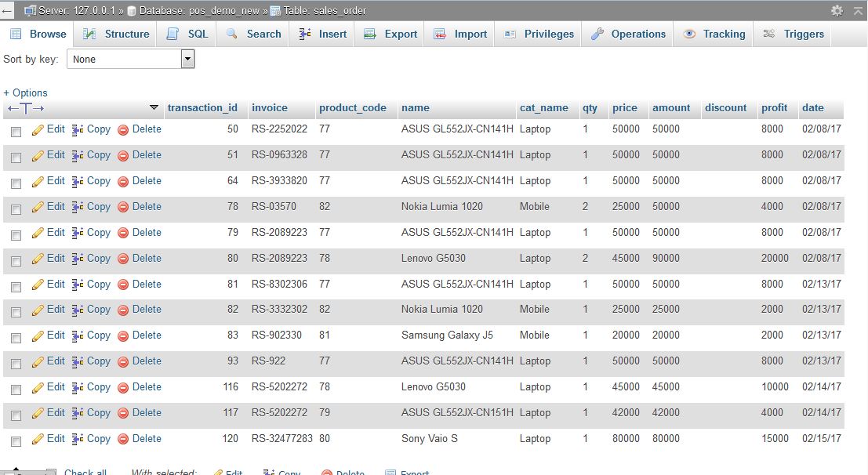Screen dimensions: 868x475
Task: Click the pencil icon on transaction 120 row
Action: coord(38,440)
